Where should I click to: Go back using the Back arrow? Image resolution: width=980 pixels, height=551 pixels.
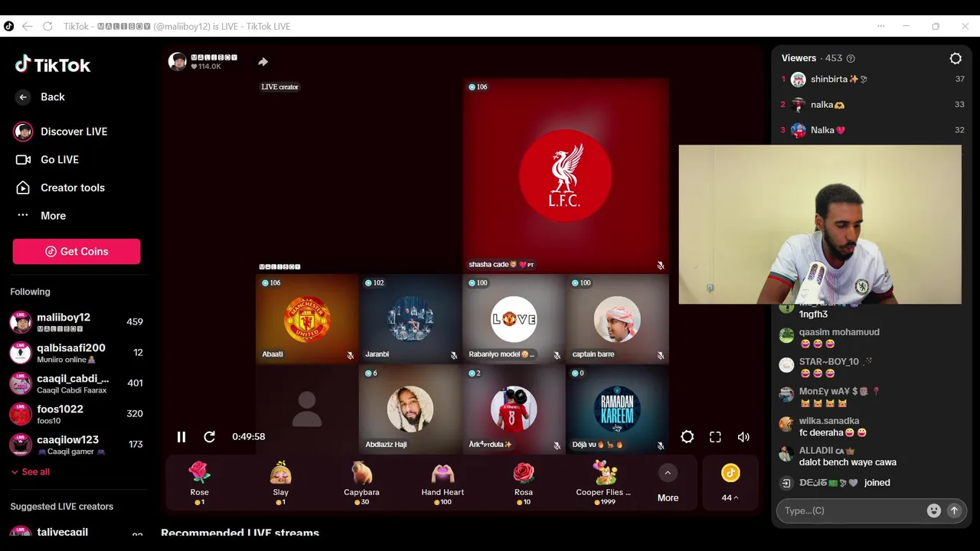click(24, 97)
